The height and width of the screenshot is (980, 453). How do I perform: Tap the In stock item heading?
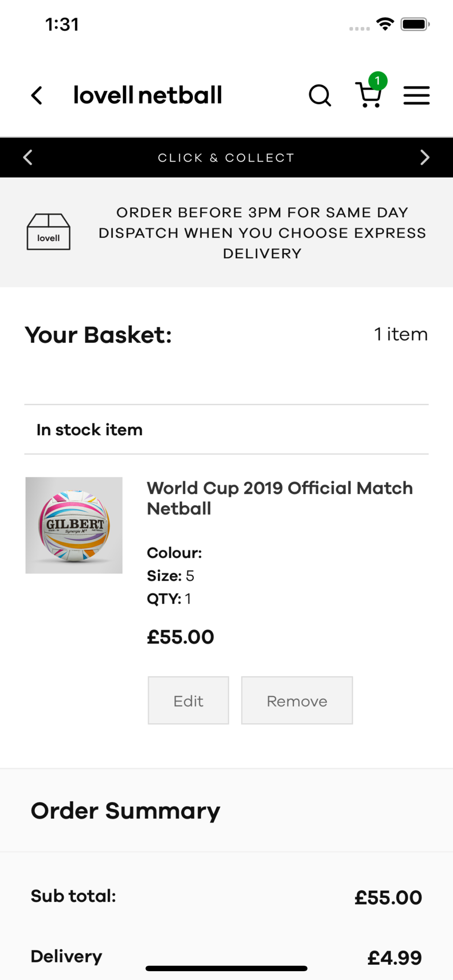pos(89,430)
